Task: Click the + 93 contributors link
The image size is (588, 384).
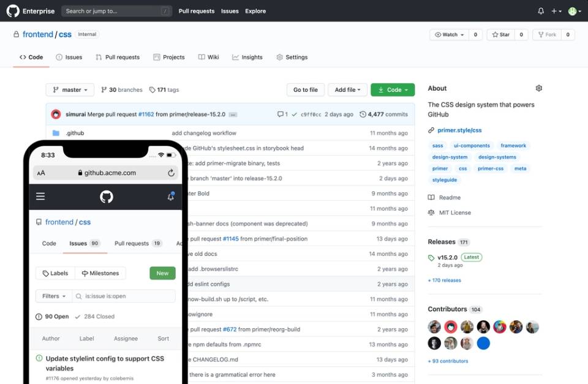Action: click(x=448, y=361)
